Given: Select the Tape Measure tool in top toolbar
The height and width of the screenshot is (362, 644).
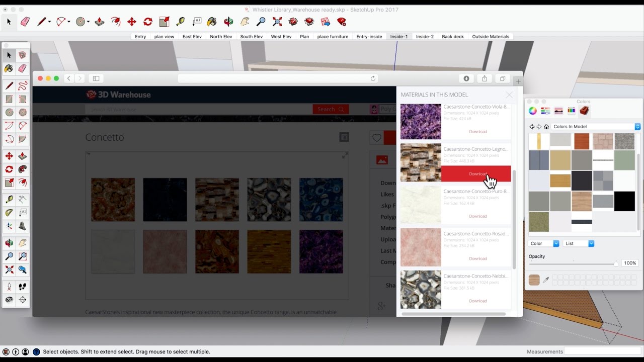Looking at the screenshot, I should point(180,22).
